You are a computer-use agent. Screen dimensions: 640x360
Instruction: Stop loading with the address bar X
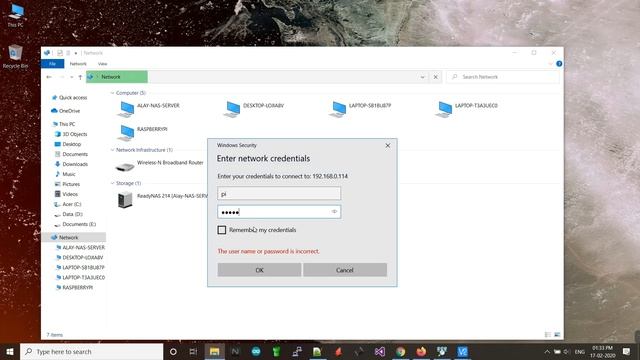click(436, 77)
